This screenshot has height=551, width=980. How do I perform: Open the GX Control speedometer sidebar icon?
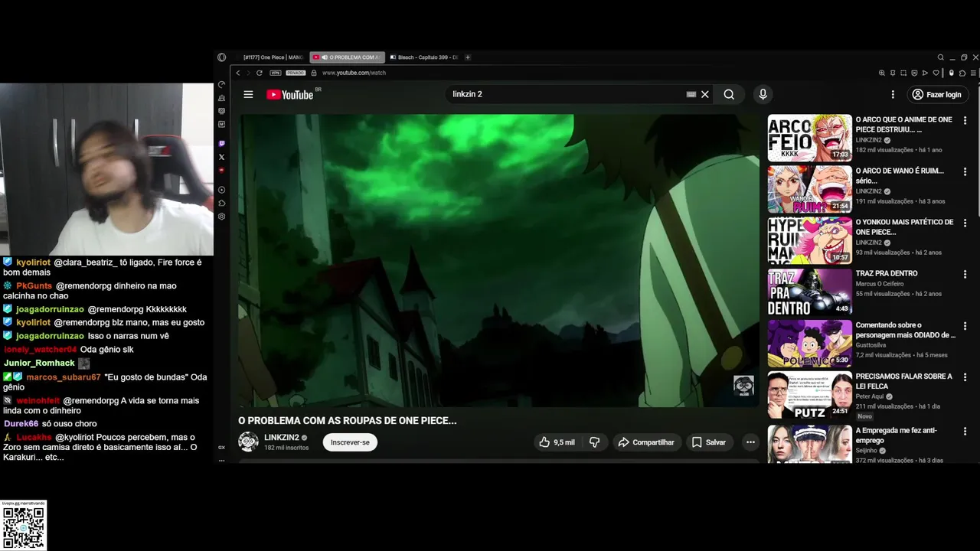click(x=221, y=84)
